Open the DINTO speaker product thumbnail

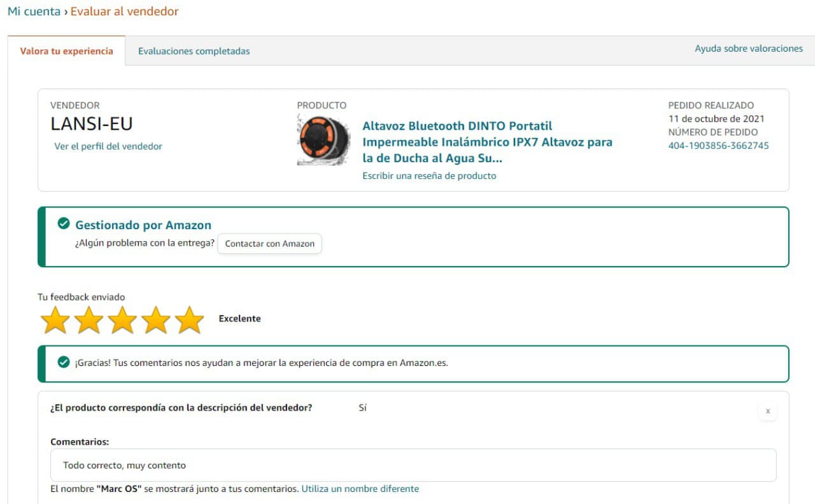(x=323, y=140)
